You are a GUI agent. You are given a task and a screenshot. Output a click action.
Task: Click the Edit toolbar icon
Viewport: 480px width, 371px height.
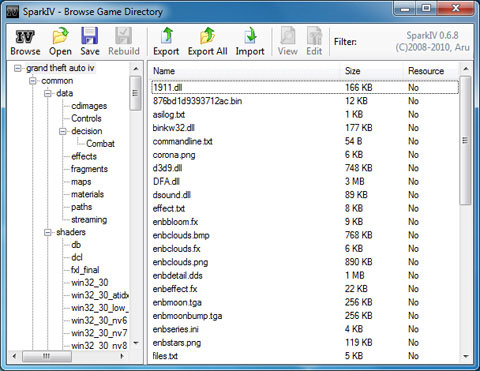pyautogui.click(x=314, y=36)
